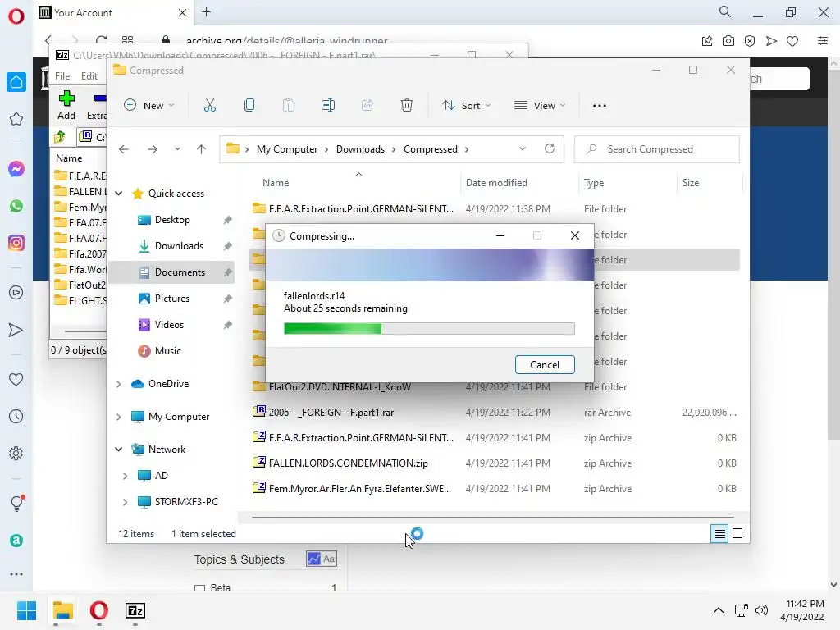This screenshot has width=840, height=630.
Task: Unpin Downloads from Quick access
Action: [x=228, y=246]
